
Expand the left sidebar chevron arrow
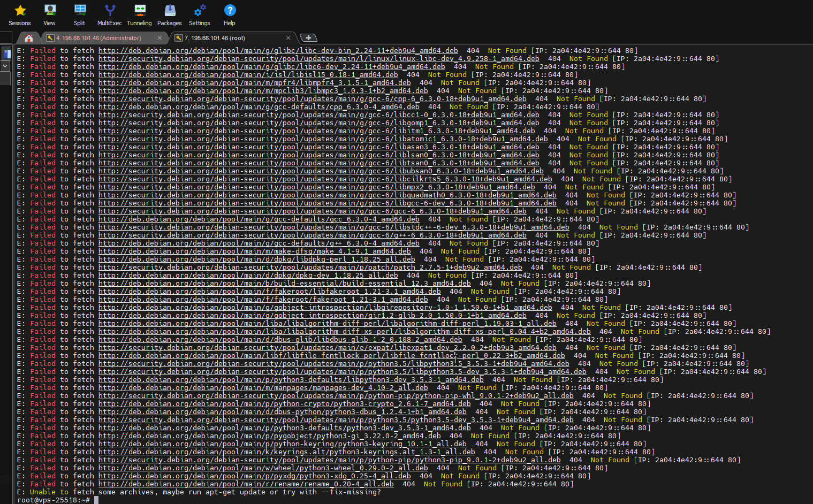click(5, 66)
